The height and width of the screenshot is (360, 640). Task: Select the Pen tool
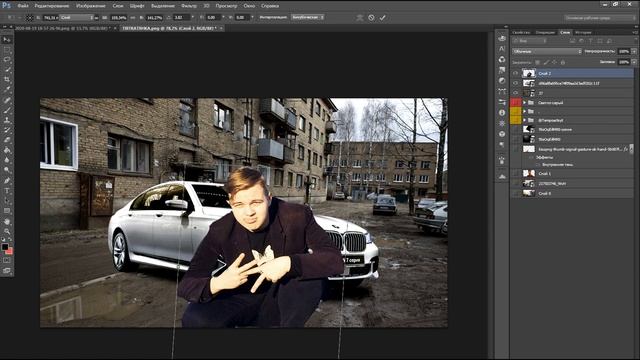click(x=7, y=180)
